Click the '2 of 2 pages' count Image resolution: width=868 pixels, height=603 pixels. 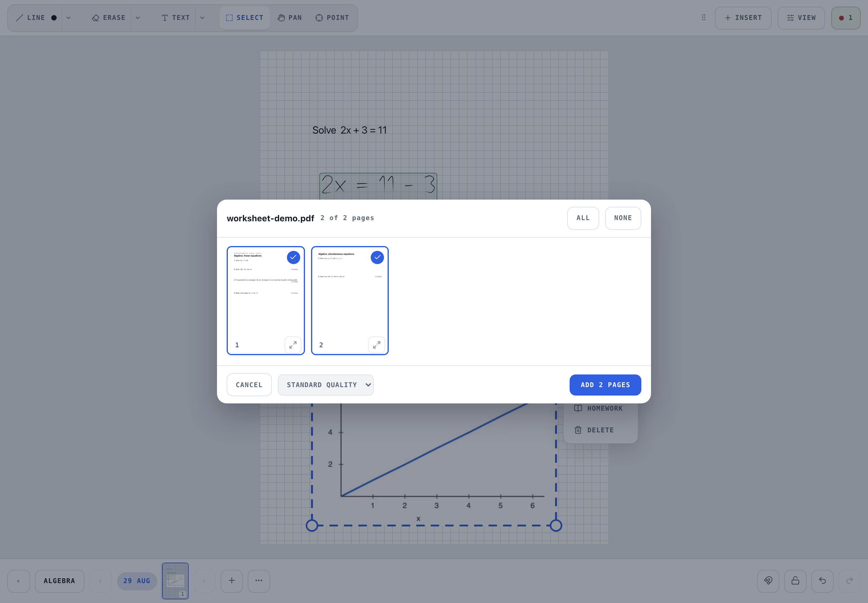347,218
